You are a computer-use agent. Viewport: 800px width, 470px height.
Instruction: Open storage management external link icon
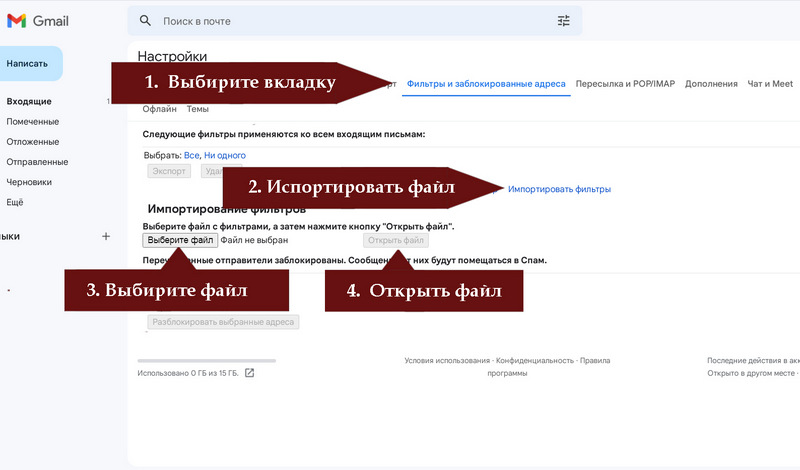click(249, 374)
